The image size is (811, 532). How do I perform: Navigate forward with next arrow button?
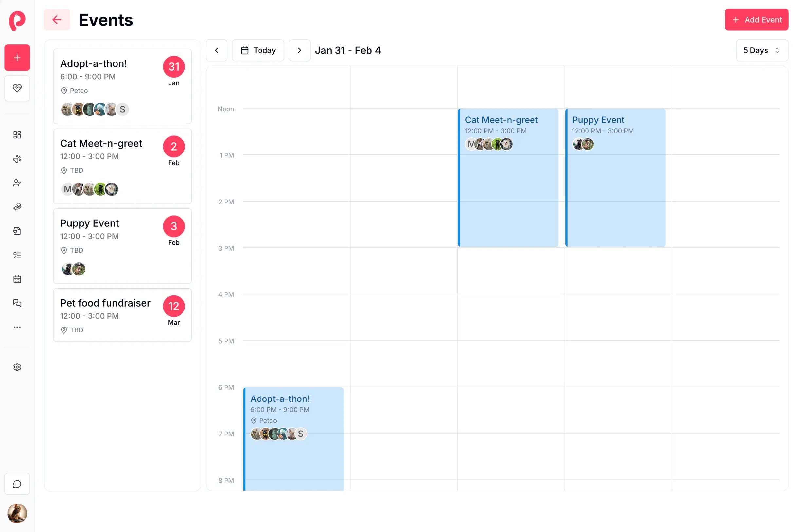point(300,50)
